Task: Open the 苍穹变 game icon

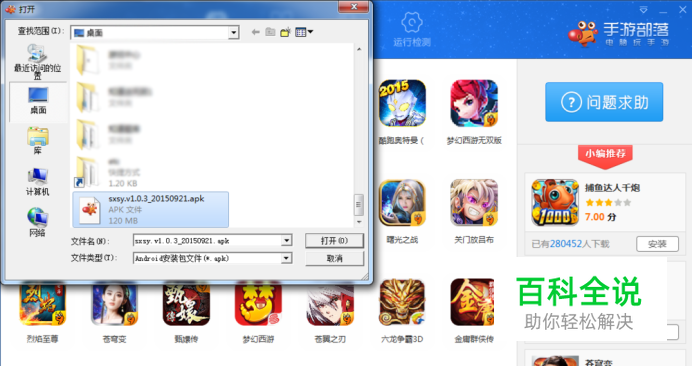Action: [x=114, y=304]
